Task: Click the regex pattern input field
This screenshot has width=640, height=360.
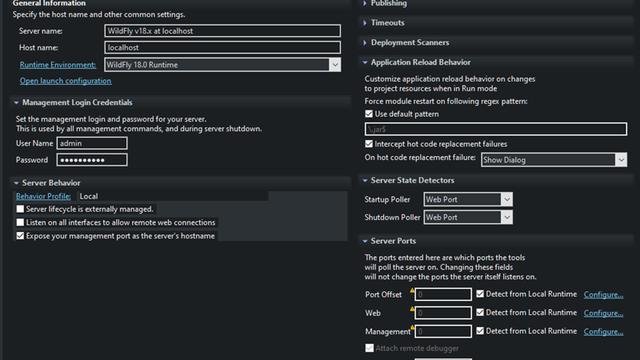Action: coord(496,129)
